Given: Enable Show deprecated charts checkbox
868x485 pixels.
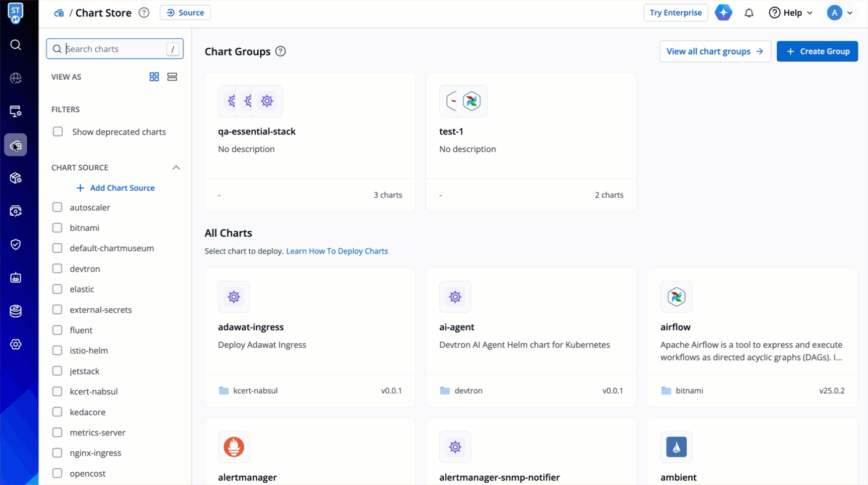Looking at the screenshot, I should coord(58,132).
